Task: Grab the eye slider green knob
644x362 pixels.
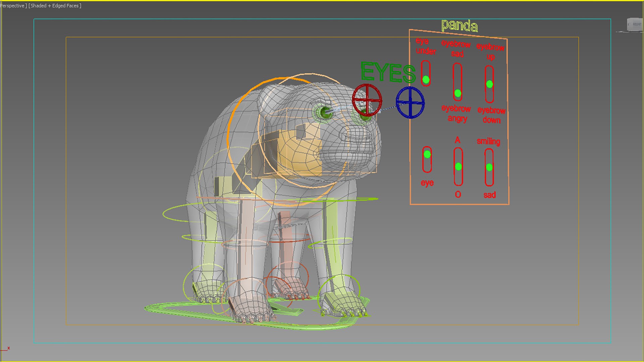Action: point(427,154)
